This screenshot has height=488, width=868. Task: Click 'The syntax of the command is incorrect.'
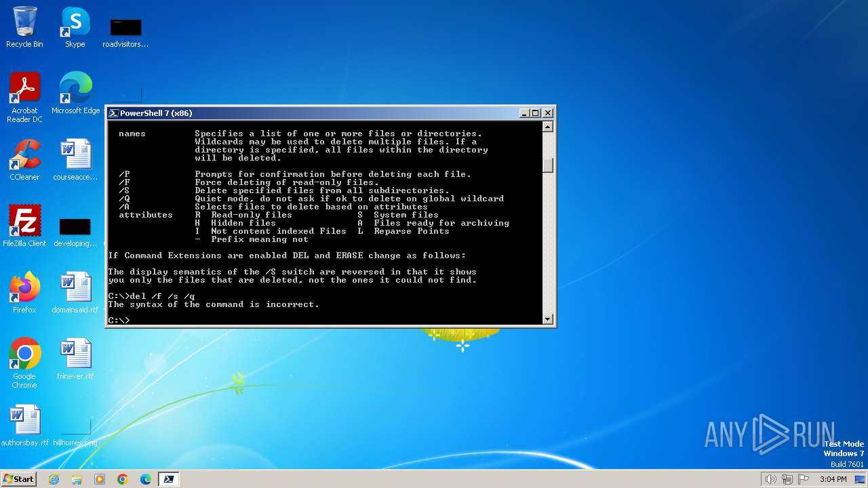(214, 304)
